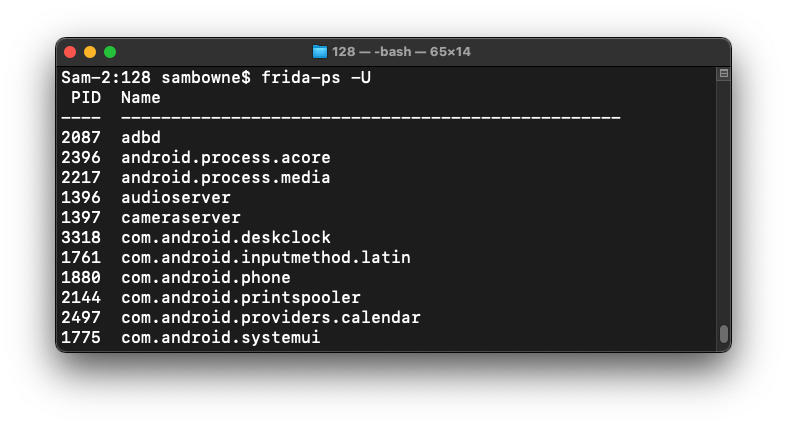The width and height of the screenshot is (787, 426).
Task: Click on com.android.printspooler
Action: click(x=240, y=298)
